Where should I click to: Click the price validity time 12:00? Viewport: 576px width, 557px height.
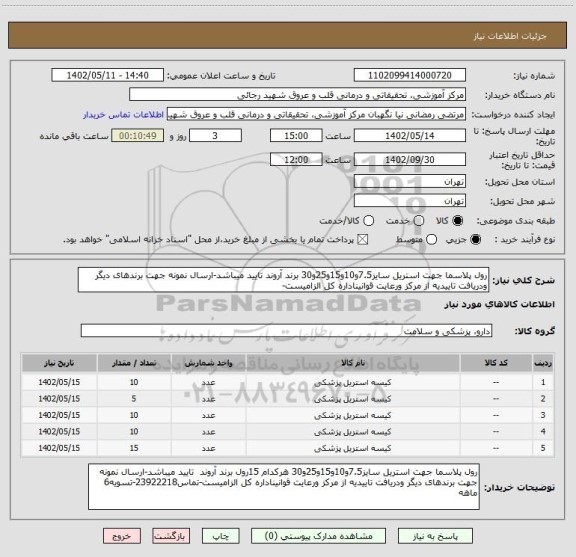click(296, 159)
